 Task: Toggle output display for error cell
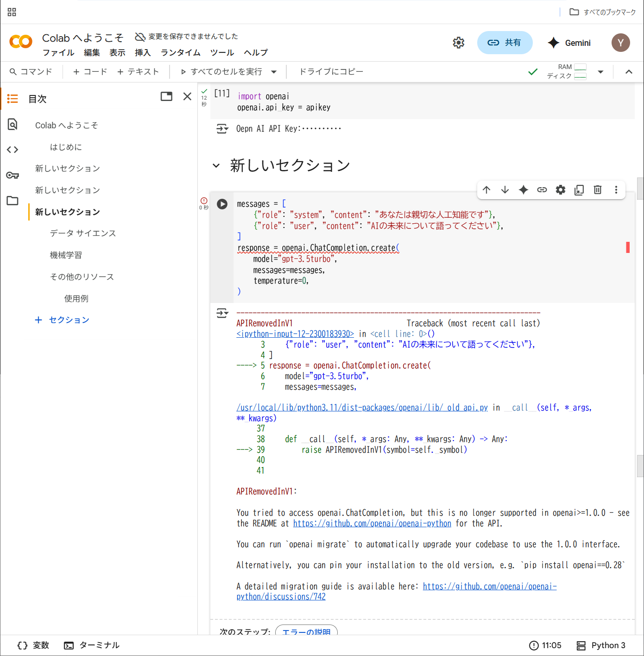[x=222, y=314]
